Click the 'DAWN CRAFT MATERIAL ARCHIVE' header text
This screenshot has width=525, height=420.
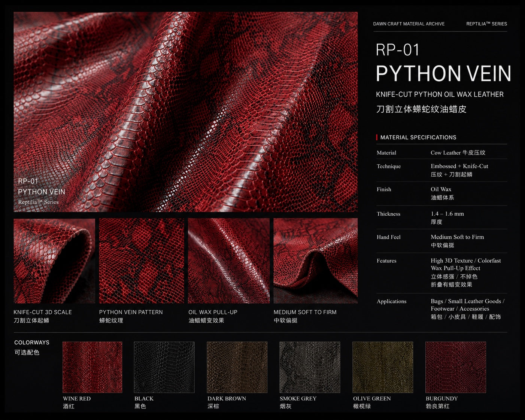(x=409, y=24)
